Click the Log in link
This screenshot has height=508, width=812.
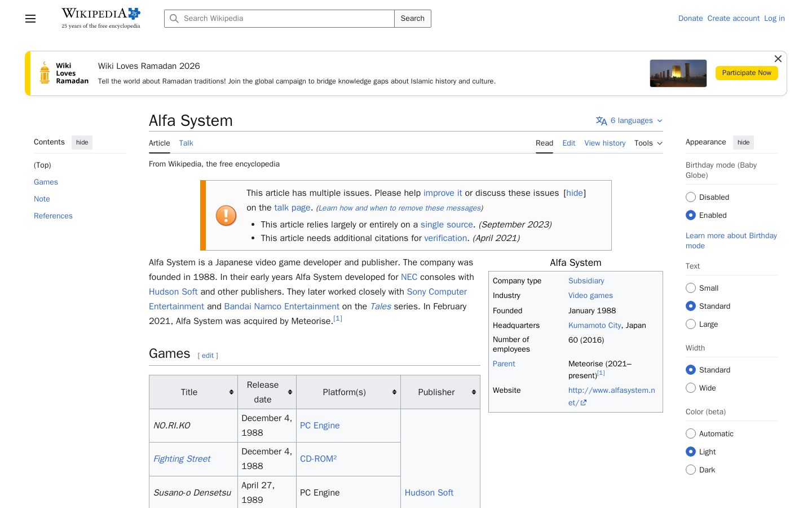pyautogui.click(x=774, y=19)
